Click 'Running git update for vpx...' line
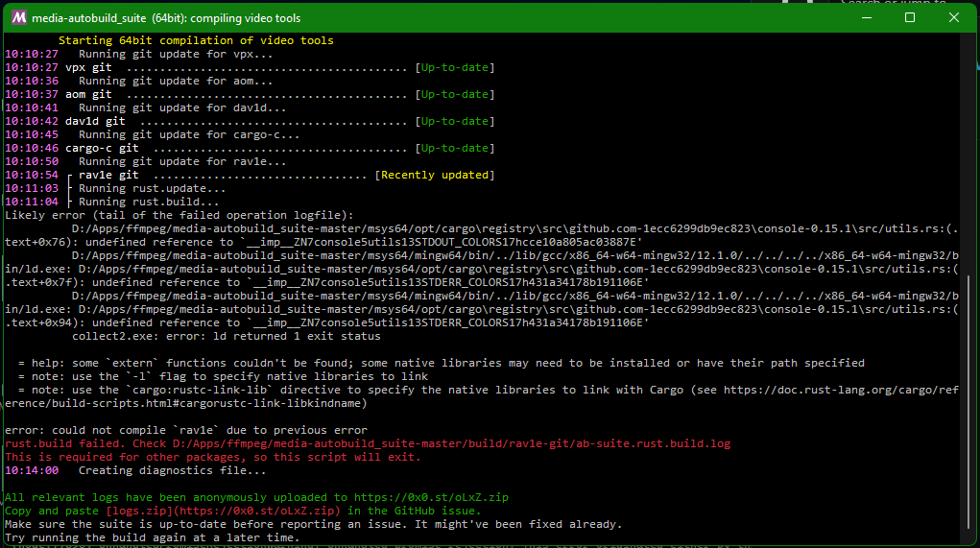Viewport: 980px width, 548px height. click(x=176, y=55)
